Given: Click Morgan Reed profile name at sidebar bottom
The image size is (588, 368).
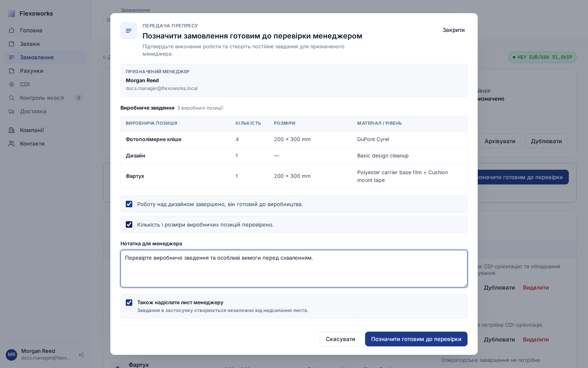Looking at the screenshot, I should [x=38, y=351].
